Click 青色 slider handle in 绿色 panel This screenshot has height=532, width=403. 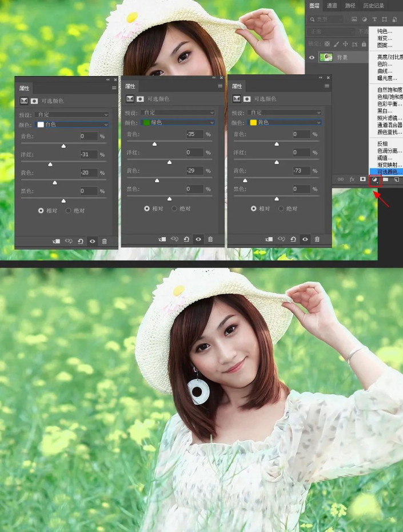[x=154, y=144]
